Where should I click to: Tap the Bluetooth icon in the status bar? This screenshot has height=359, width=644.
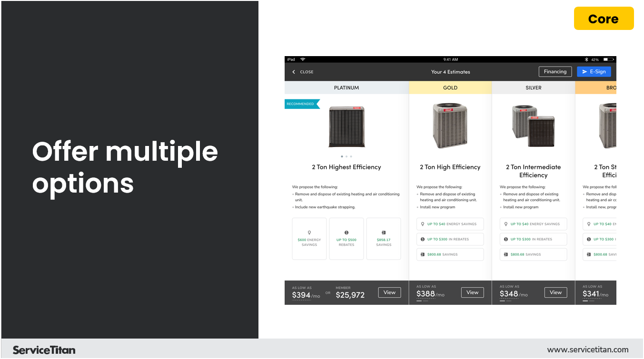point(586,59)
